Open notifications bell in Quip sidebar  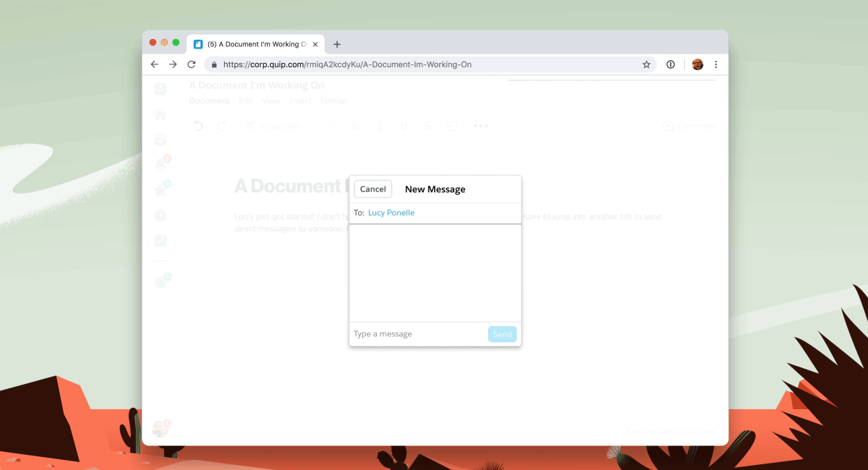click(x=161, y=165)
